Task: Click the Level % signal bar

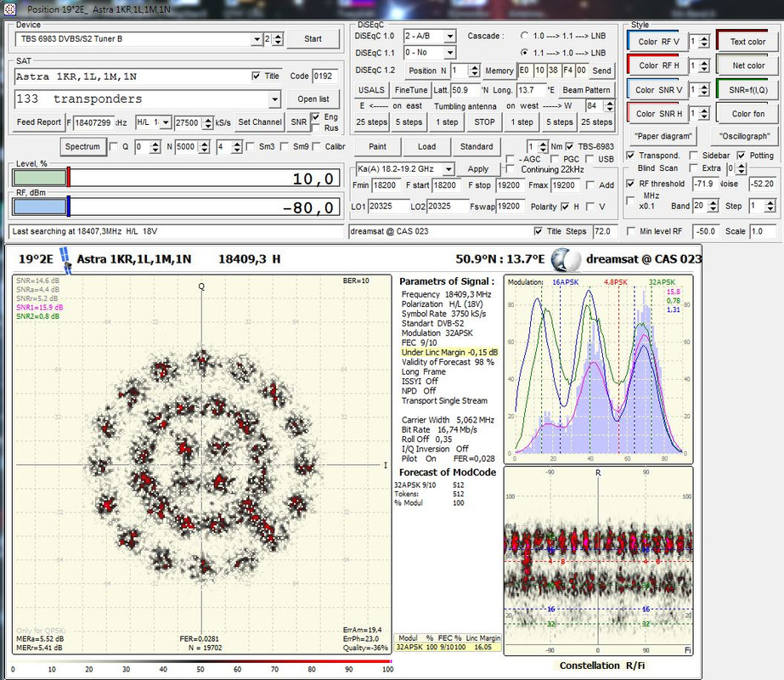Action: (x=176, y=178)
